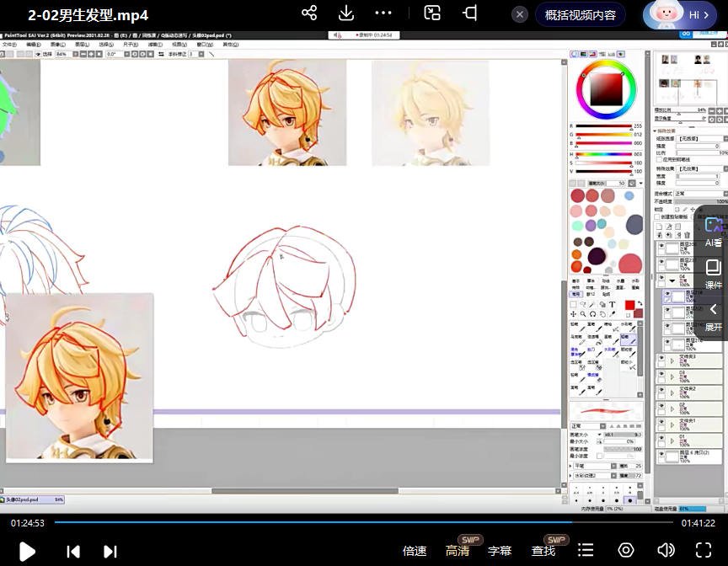Pick the red foreground color swatch
The height and width of the screenshot is (566, 728).
[x=629, y=305]
